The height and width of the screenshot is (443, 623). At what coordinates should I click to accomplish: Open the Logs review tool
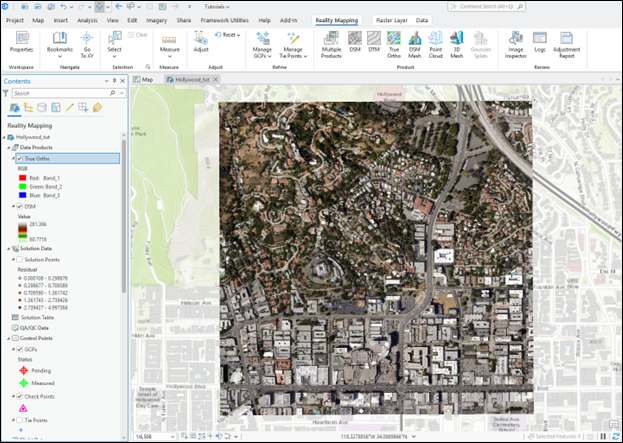(x=540, y=42)
